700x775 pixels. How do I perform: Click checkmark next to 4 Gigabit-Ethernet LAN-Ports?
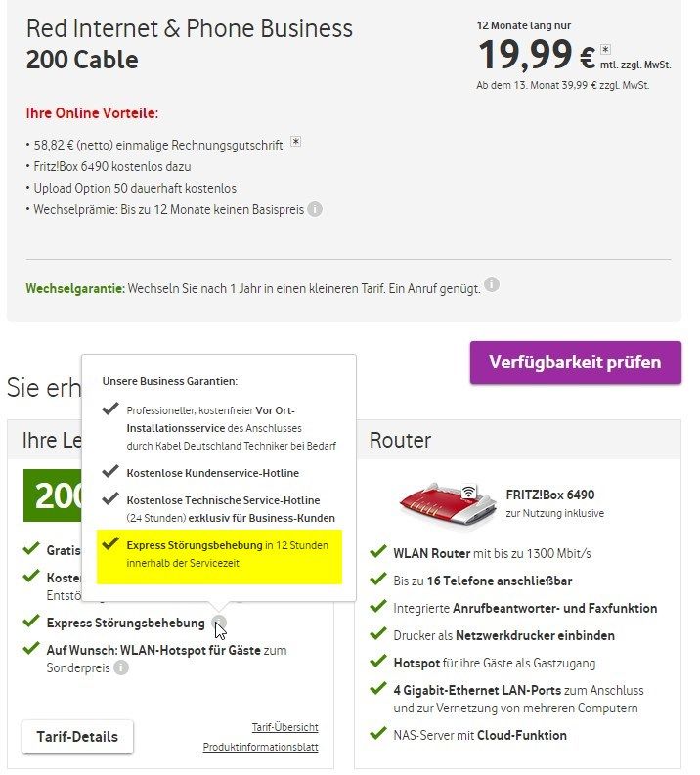click(377, 690)
